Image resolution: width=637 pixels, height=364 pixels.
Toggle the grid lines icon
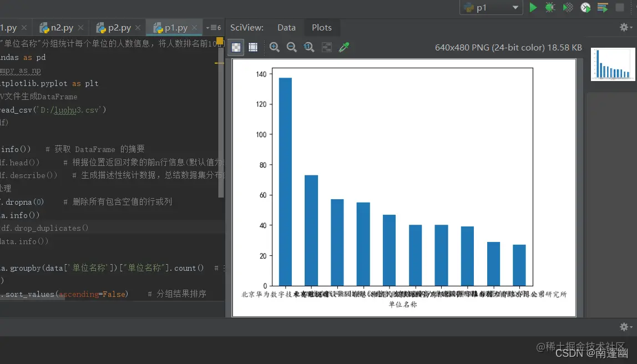(x=253, y=47)
